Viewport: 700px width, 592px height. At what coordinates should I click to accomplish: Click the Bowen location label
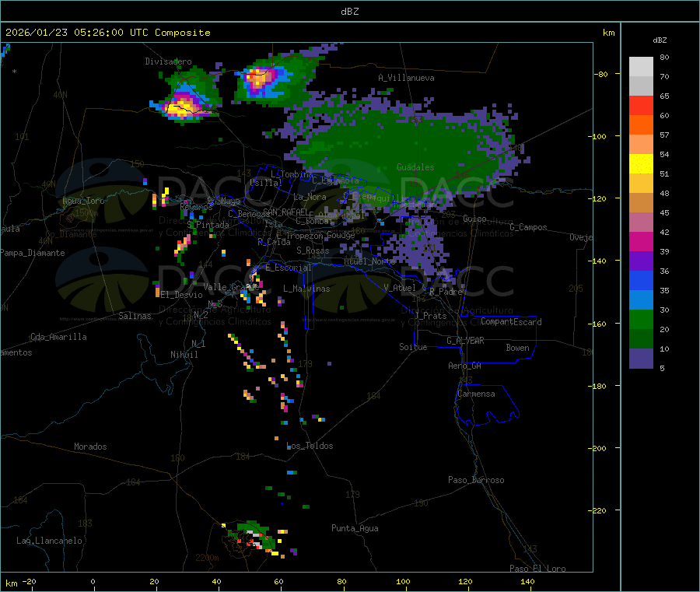pyautogui.click(x=517, y=348)
